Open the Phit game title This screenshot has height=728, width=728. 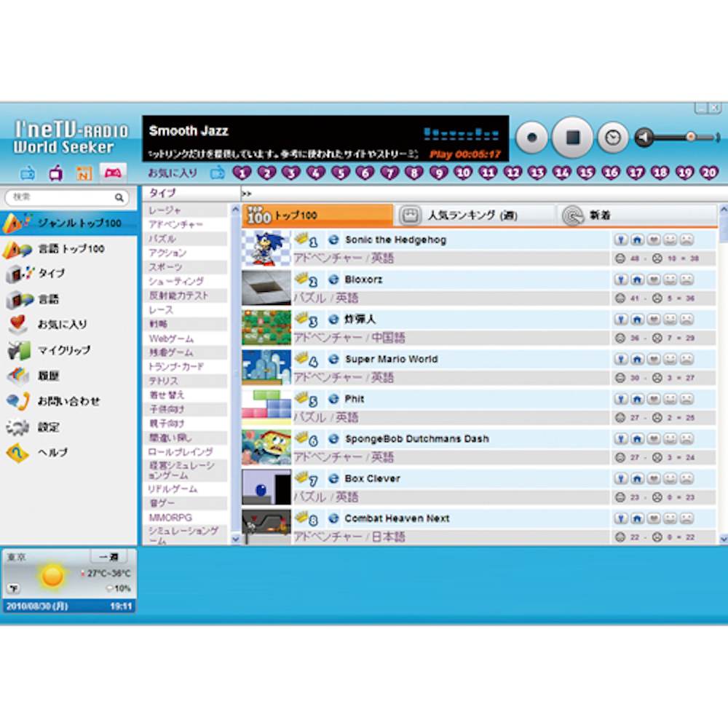(x=355, y=399)
